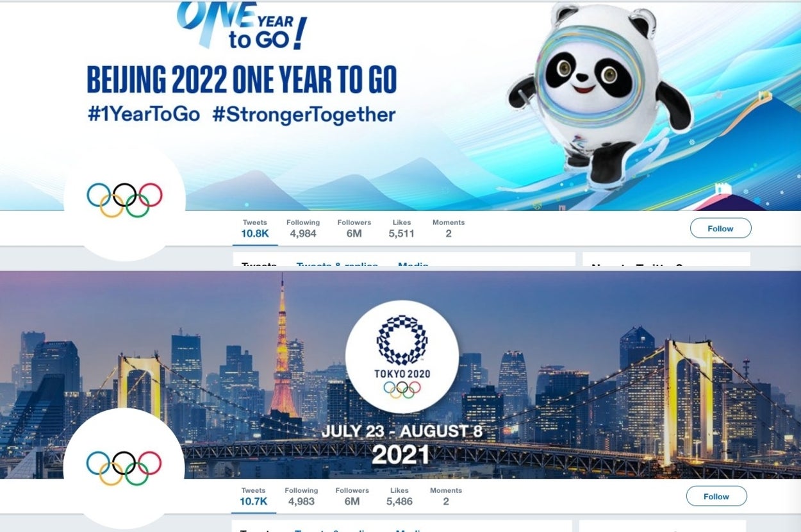Click the One Year to Go logo
The image size is (801, 532).
point(242,24)
